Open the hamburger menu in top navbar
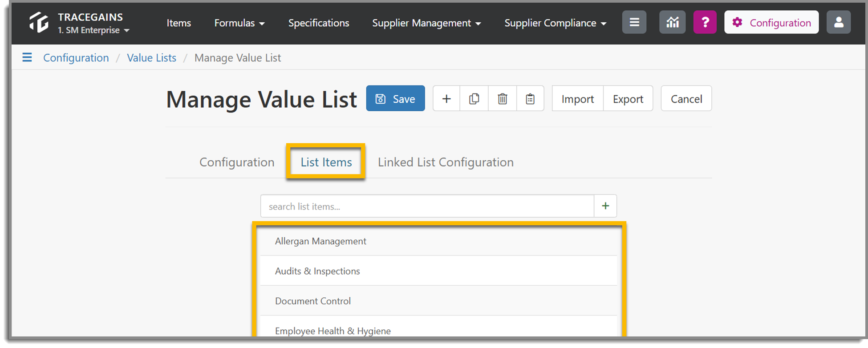 point(634,22)
